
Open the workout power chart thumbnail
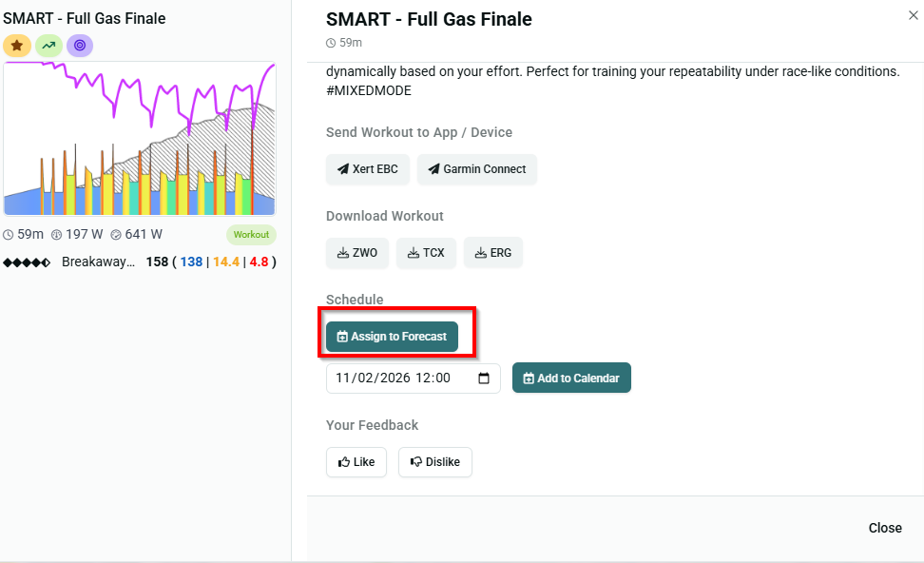click(139, 139)
